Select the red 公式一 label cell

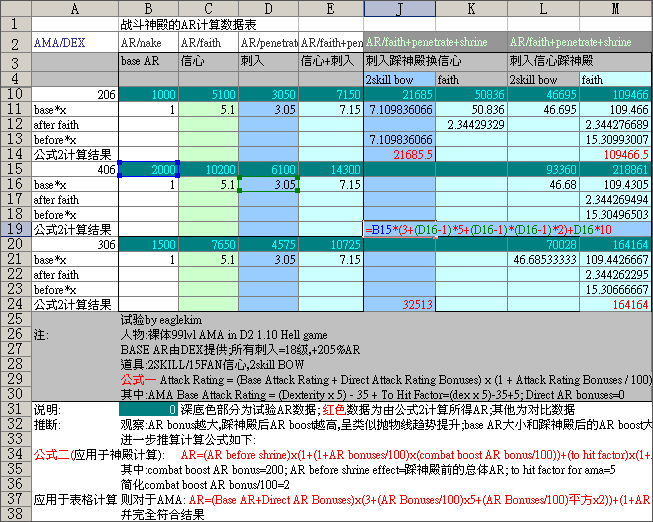click(134, 379)
